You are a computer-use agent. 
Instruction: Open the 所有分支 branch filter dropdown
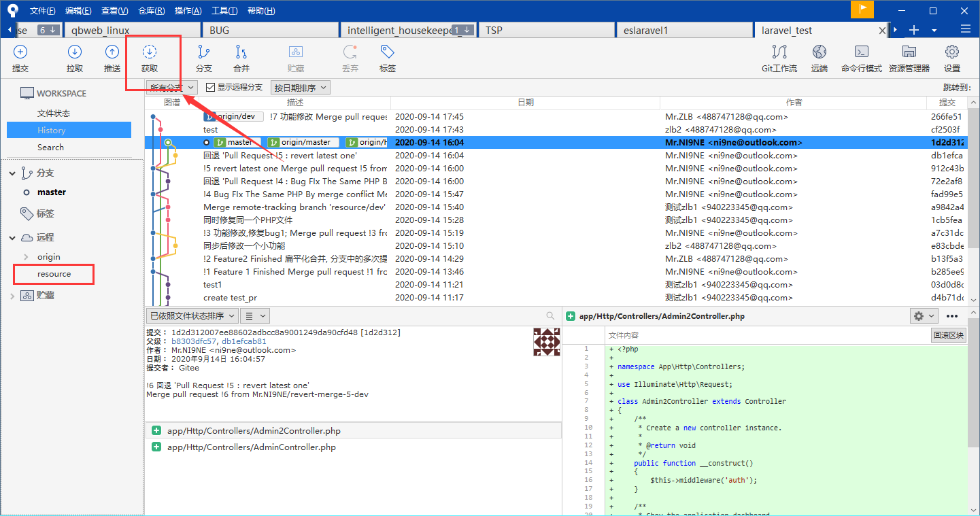[x=172, y=87]
